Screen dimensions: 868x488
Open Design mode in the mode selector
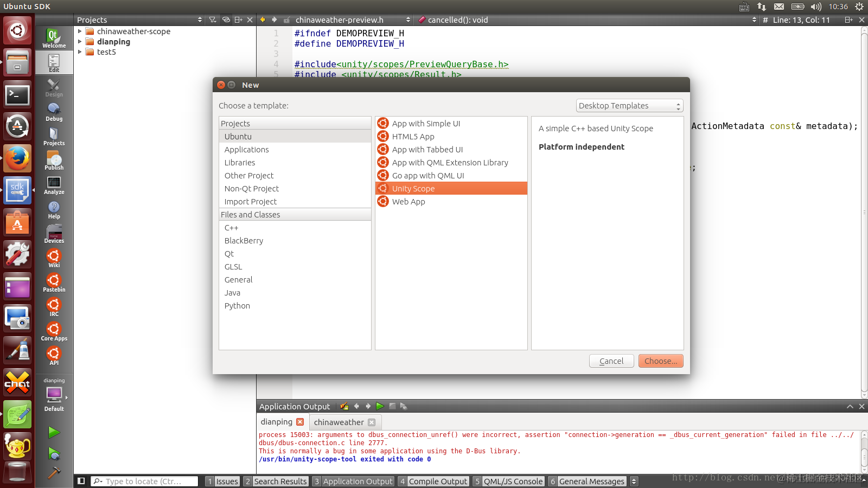point(54,87)
